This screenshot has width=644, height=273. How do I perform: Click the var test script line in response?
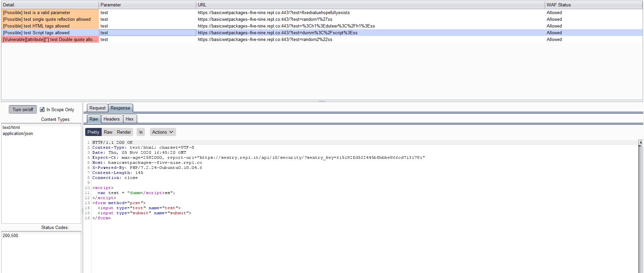coord(136,193)
